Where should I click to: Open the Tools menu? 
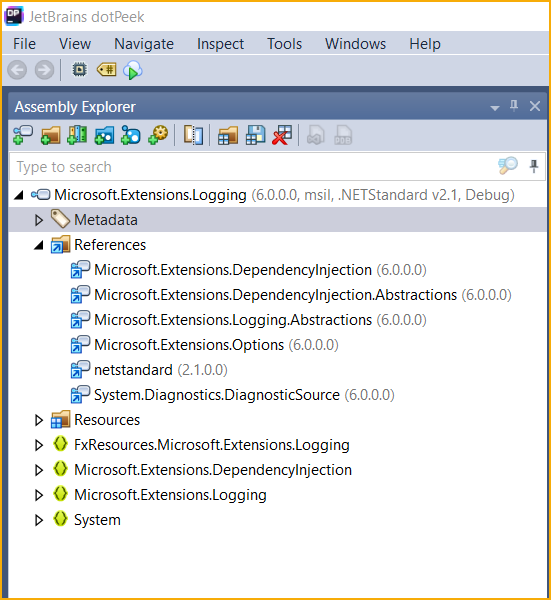[x=284, y=44]
